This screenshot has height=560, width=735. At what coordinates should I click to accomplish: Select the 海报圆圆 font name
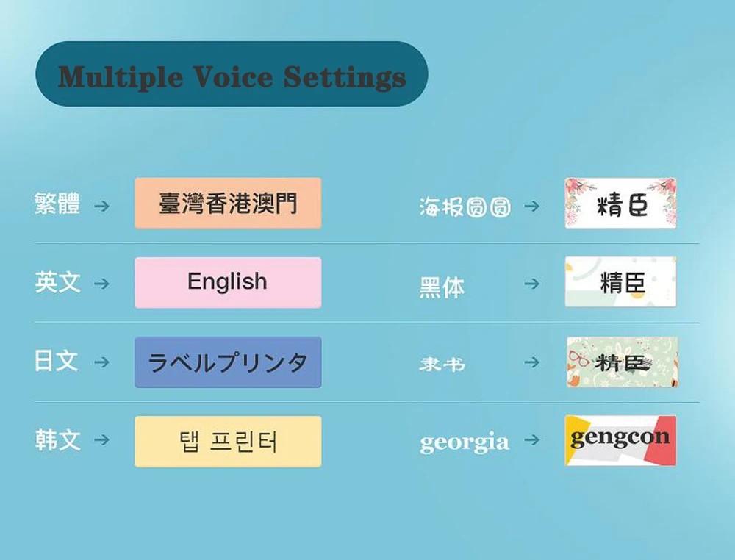(x=465, y=207)
